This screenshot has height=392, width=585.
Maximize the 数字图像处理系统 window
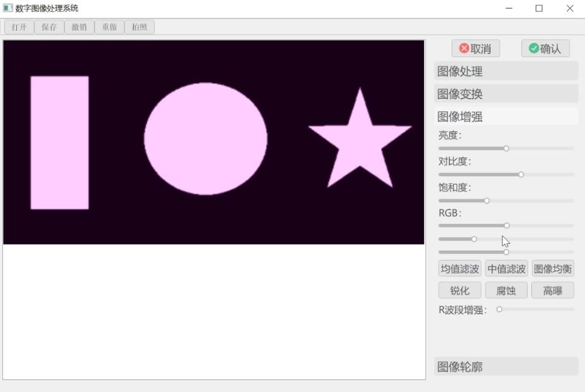coord(539,8)
